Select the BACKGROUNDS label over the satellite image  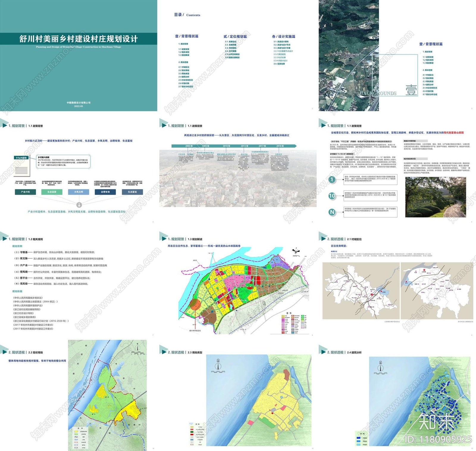click(x=378, y=93)
